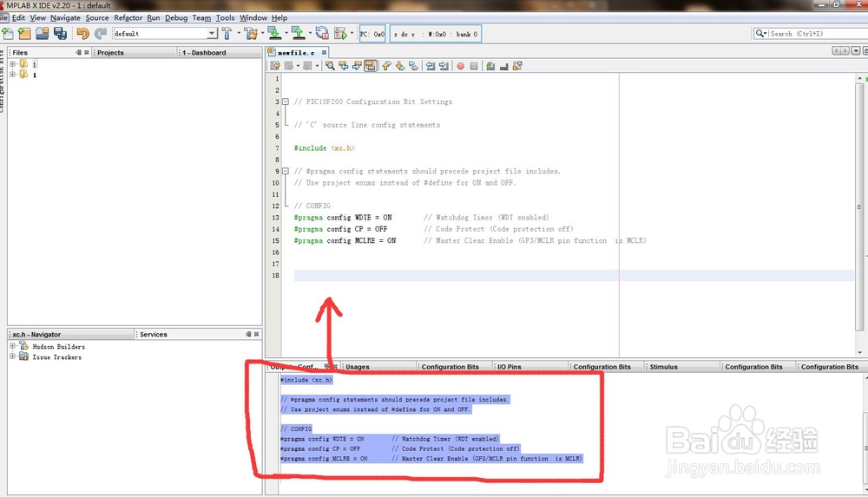Open Read Device Memory dropdown arrow

point(310,33)
